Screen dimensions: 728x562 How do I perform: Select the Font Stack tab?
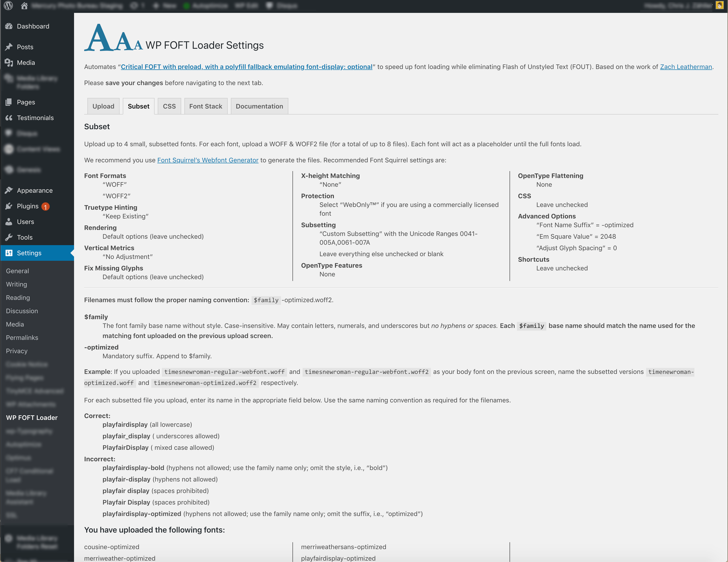(206, 106)
